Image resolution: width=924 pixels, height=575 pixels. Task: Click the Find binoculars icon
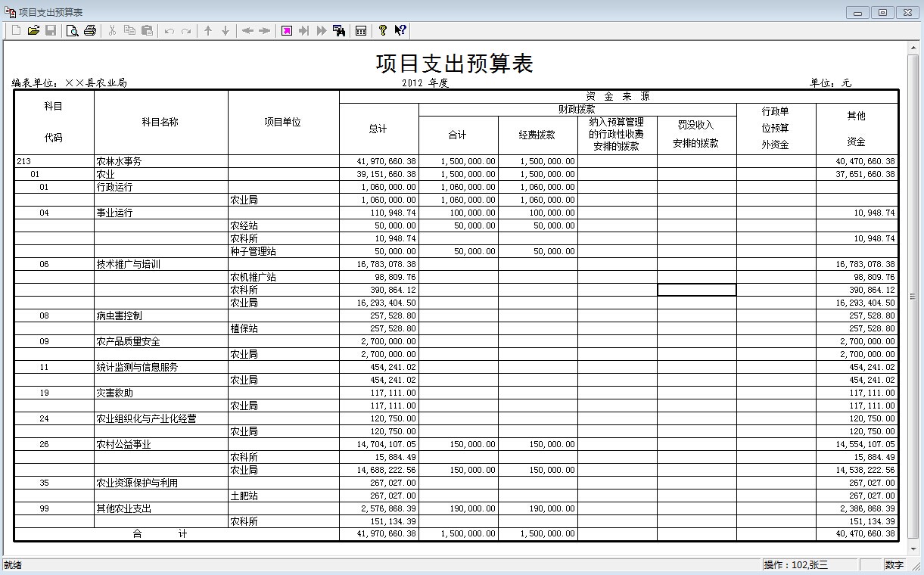pos(339,30)
